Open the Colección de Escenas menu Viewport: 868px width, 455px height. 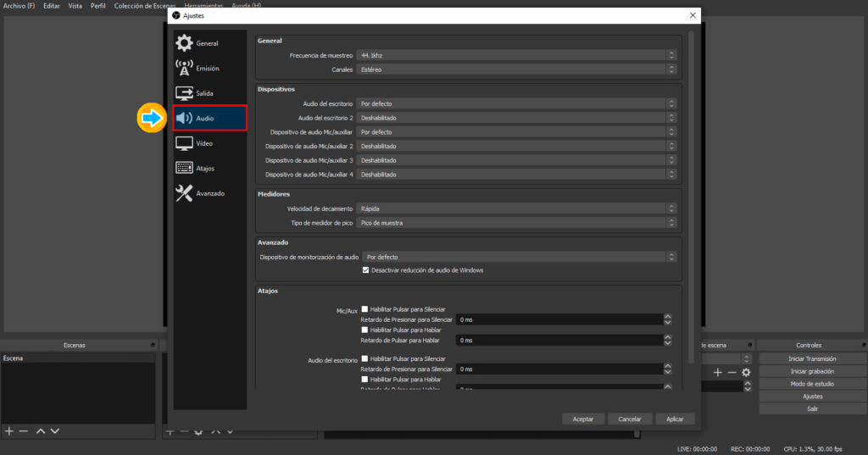click(144, 6)
